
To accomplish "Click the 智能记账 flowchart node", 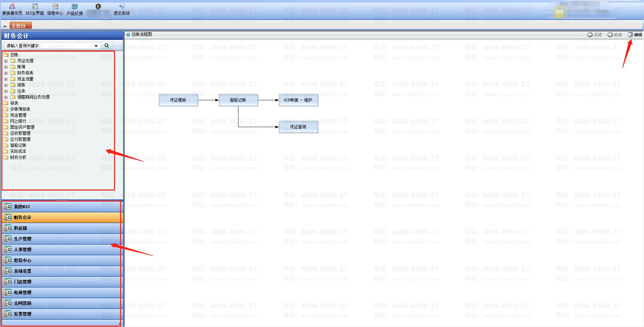I will pyautogui.click(x=238, y=100).
